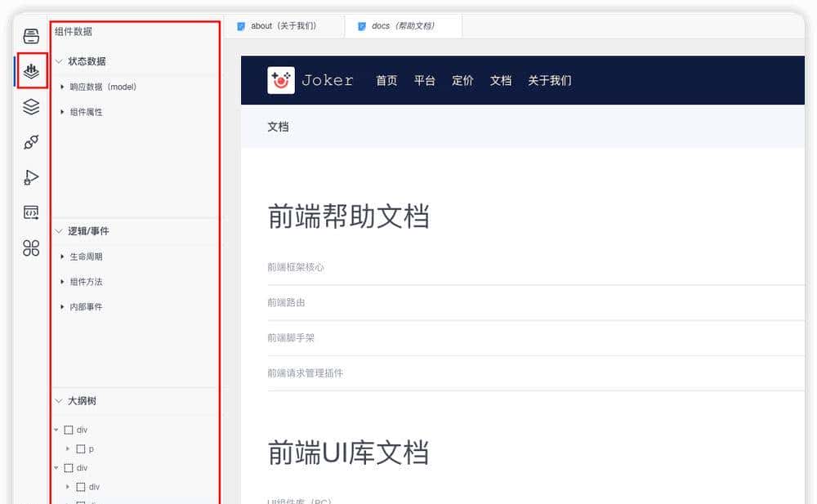The image size is (817, 504).
Task: Toggle the checkbox beside the p node
Action: click(80, 448)
